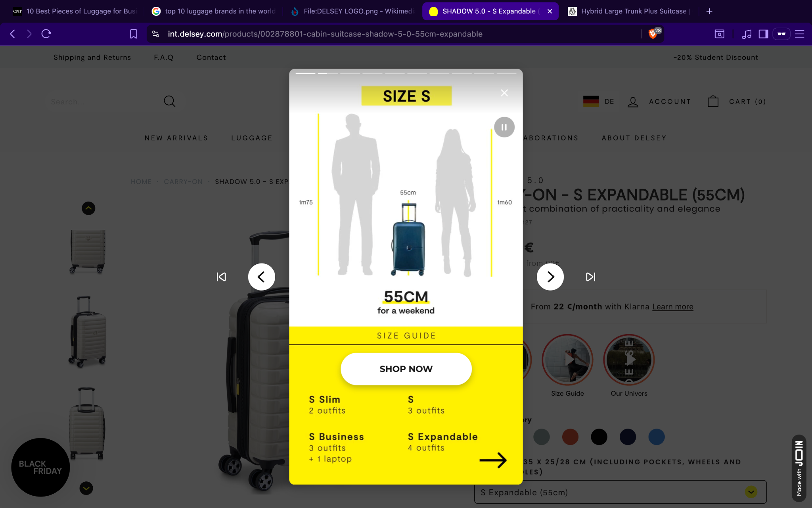The width and height of the screenshot is (812, 508).
Task: Pause the size guide story
Action: point(504,127)
